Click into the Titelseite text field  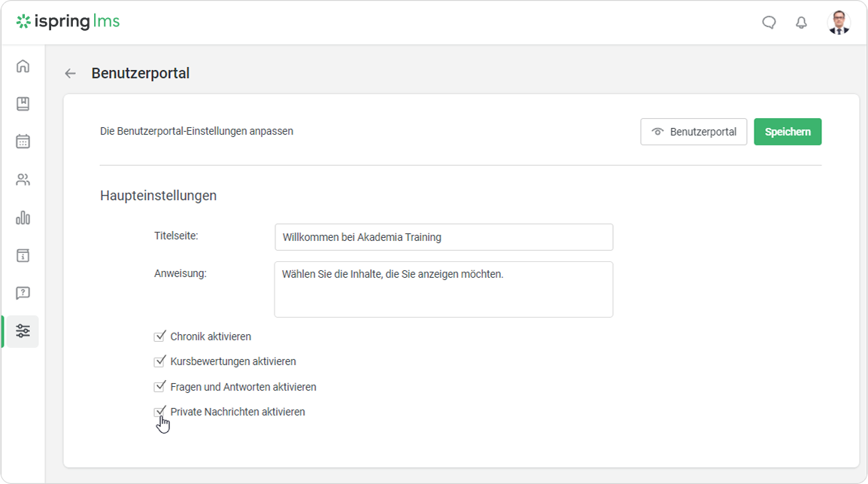[444, 237]
